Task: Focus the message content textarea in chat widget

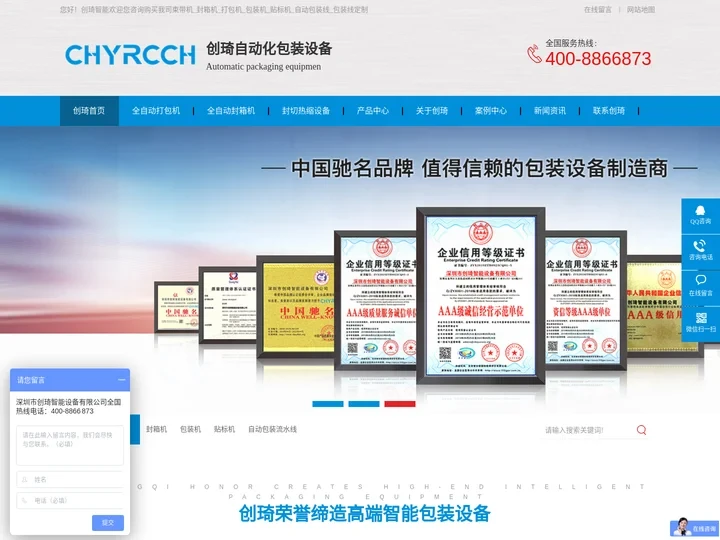Action: 70,445
